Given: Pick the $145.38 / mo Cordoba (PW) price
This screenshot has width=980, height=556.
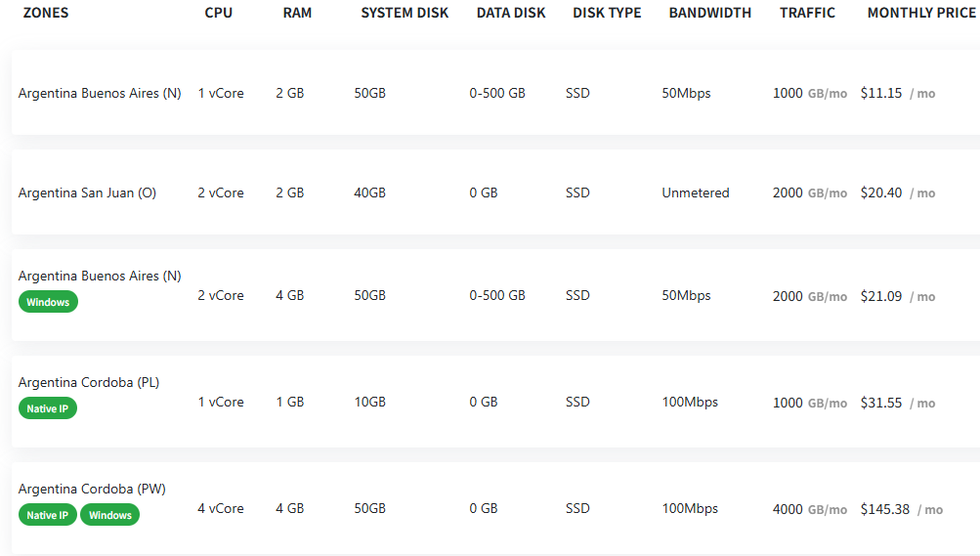Looking at the screenshot, I should 901,509.
